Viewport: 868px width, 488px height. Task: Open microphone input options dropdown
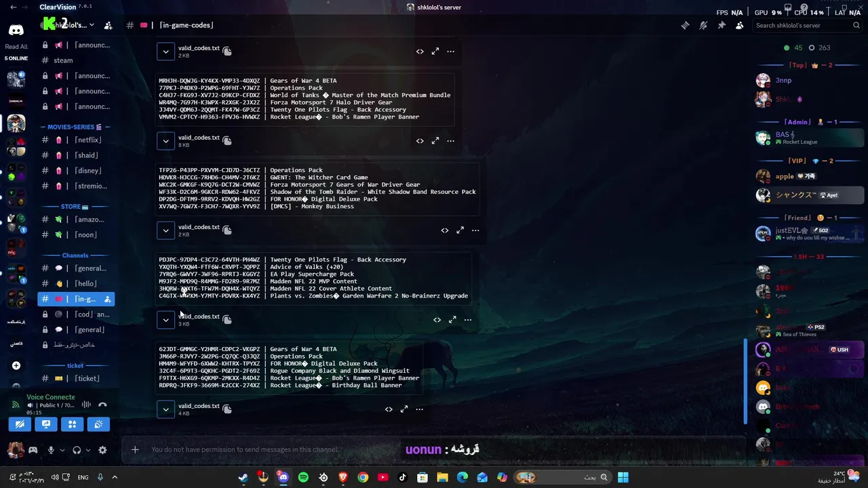point(62,450)
